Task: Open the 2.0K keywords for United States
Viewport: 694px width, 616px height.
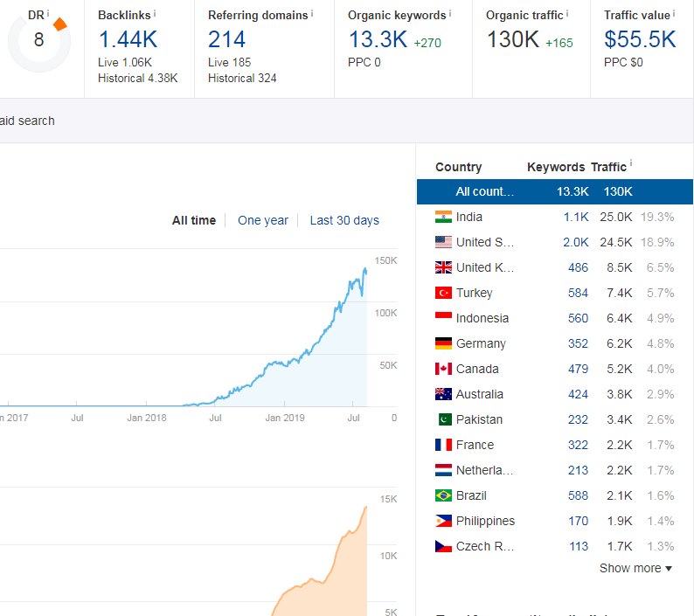Action: click(x=575, y=242)
